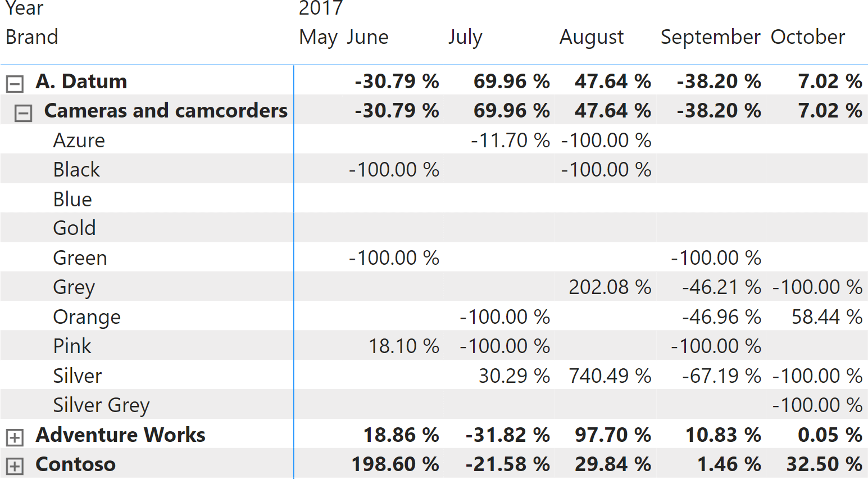This screenshot has height=479, width=868.
Task: Click the October column header
Action: (808, 37)
